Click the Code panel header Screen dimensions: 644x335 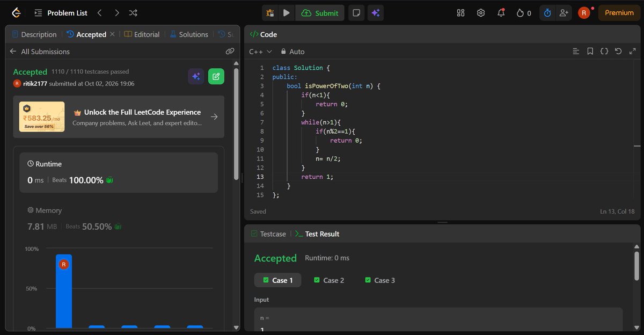click(x=263, y=34)
